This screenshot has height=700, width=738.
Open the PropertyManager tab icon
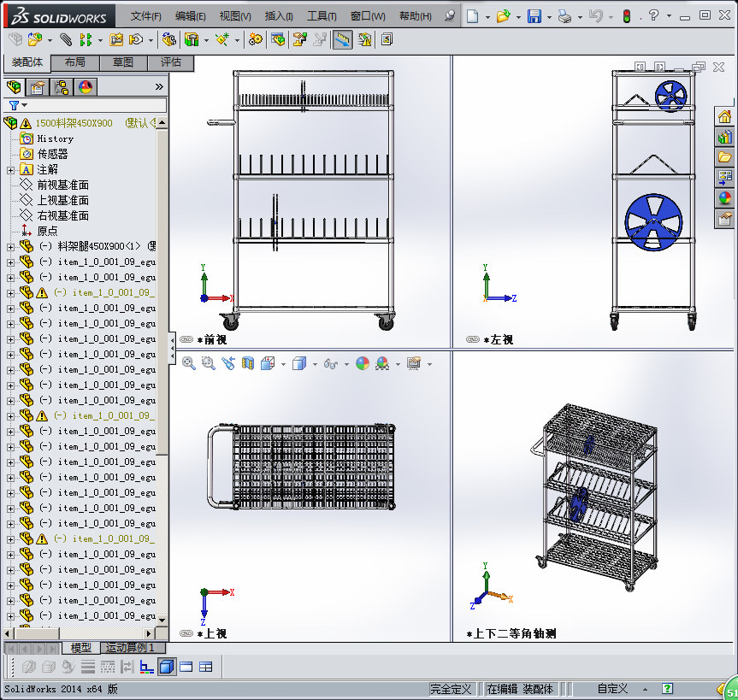click(37, 87)
